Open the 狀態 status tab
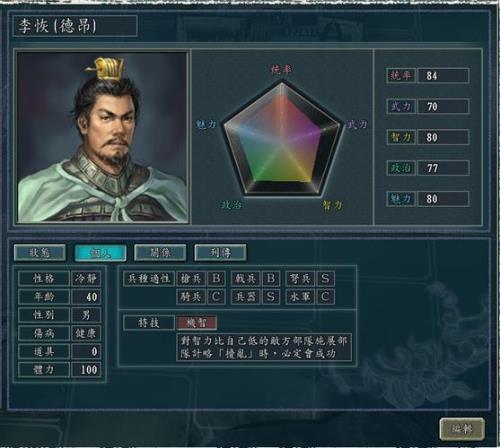The image size is (500, 448). tap(40, 253)
